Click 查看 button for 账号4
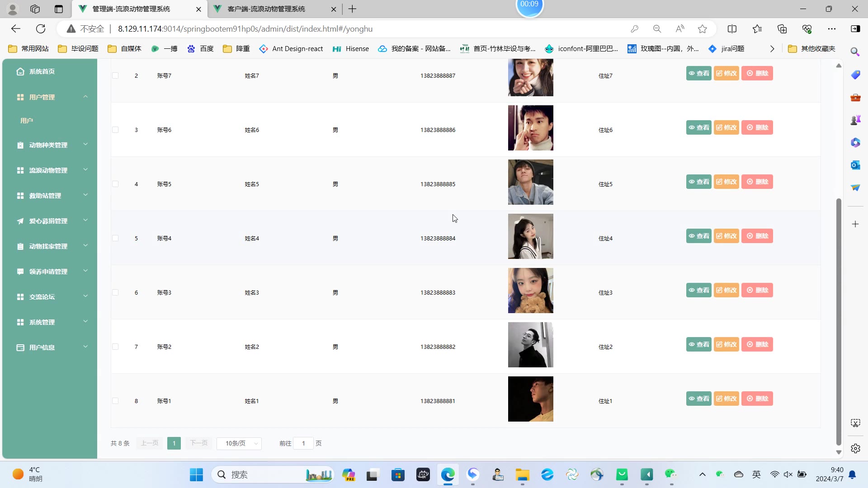Viewport: 868px width, 488px height. 699,236
